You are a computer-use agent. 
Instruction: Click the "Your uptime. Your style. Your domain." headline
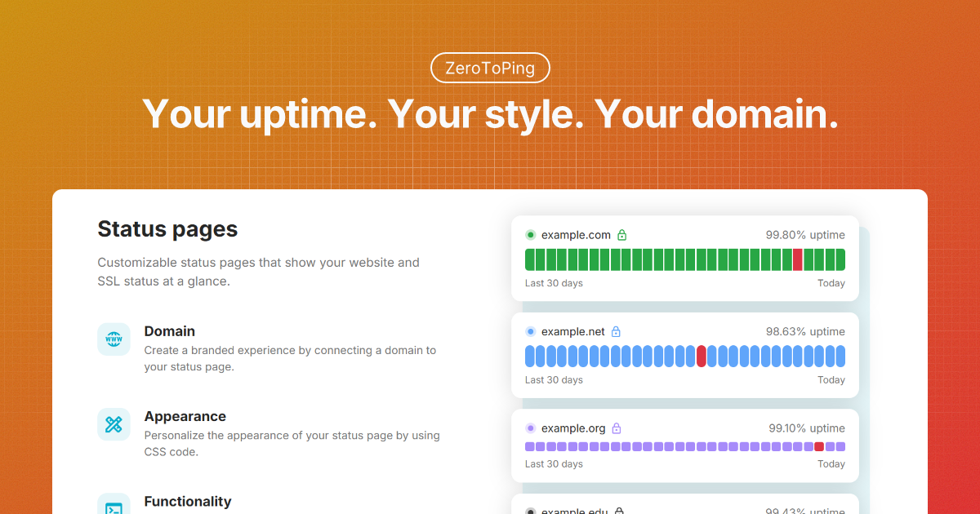490,113
